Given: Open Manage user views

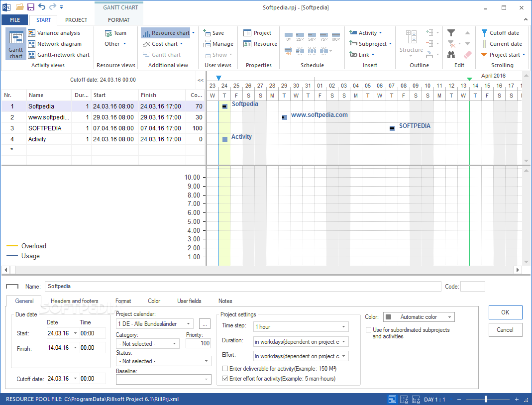Looking at the screenshot, I should 218,44.
